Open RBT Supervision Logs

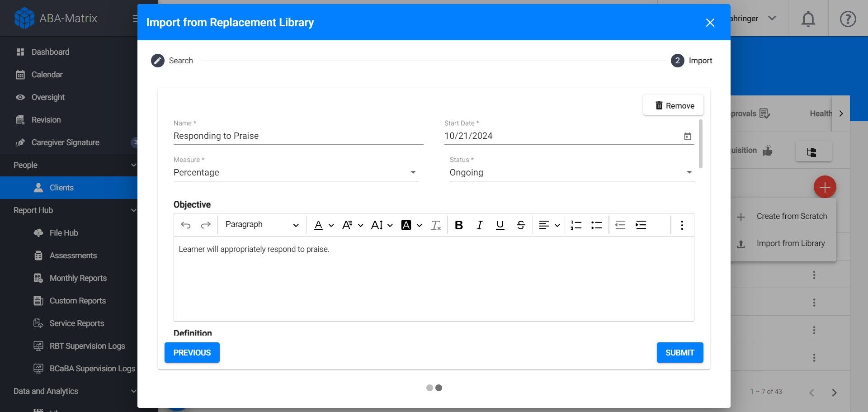(87, 346)
